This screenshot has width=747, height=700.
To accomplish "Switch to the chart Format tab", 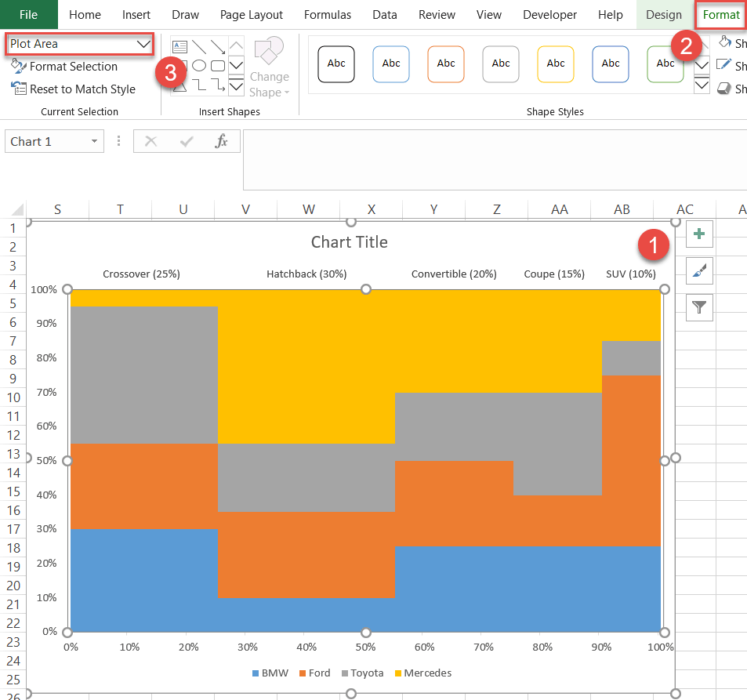I will tap(721, 15).
